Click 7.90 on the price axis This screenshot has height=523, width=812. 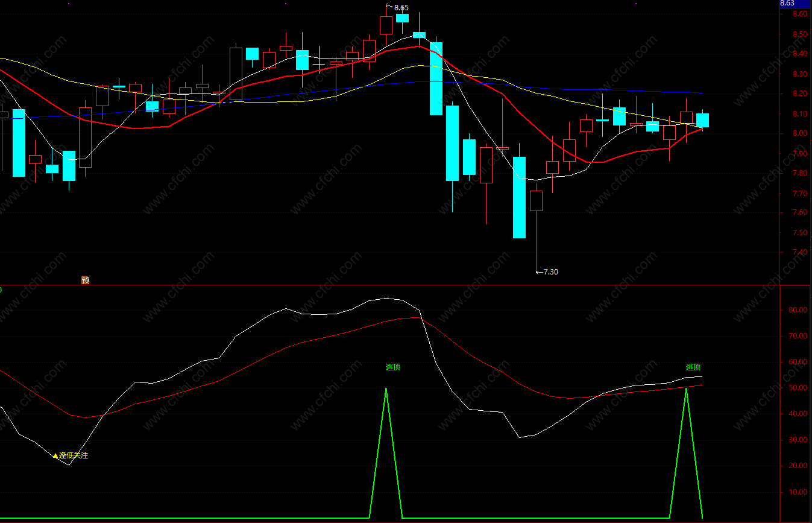tap(801, 153)
